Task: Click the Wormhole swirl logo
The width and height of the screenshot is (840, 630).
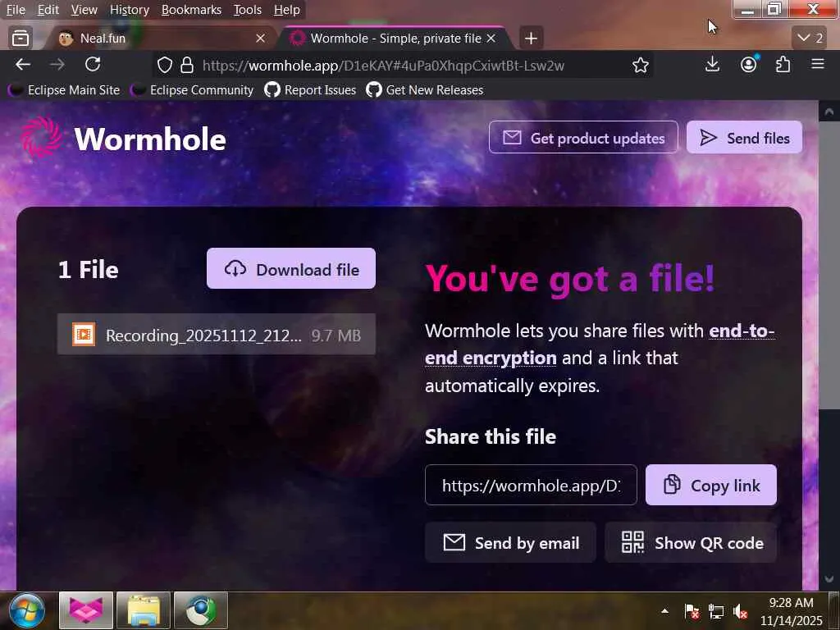Action: pyautogui.click(x=41, y=138)
